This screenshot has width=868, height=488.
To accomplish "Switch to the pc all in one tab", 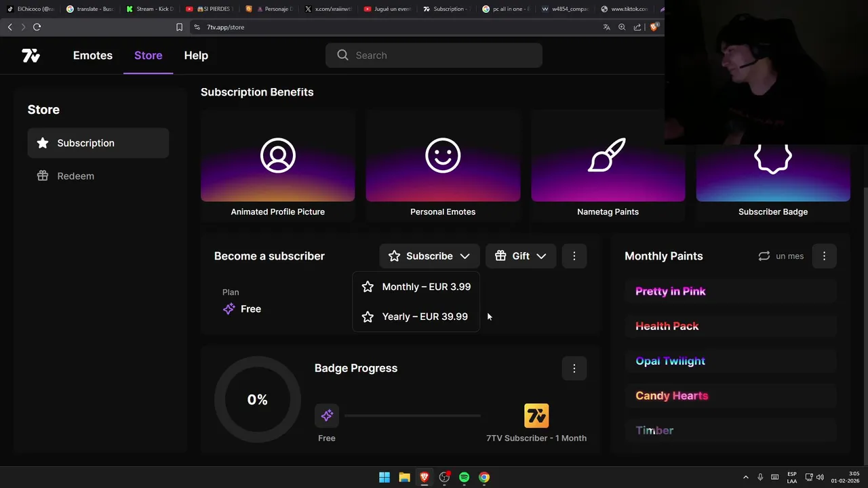I will tap(507, 9).
